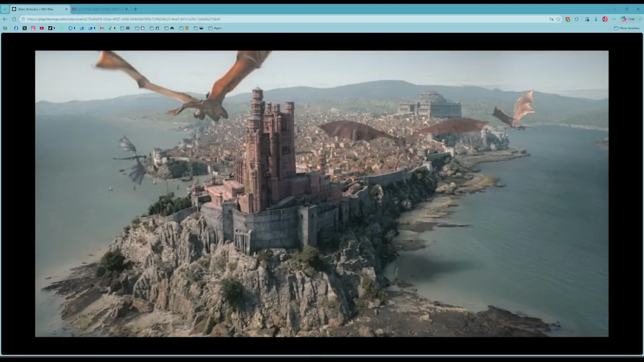Open the tab actions dropdown

click(5, 9)
